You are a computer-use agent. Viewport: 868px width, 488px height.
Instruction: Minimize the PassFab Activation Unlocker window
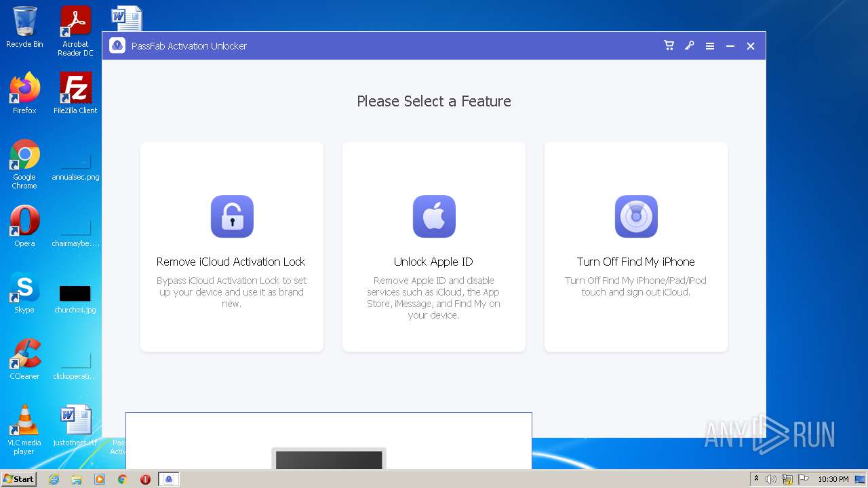click(730, 46)
